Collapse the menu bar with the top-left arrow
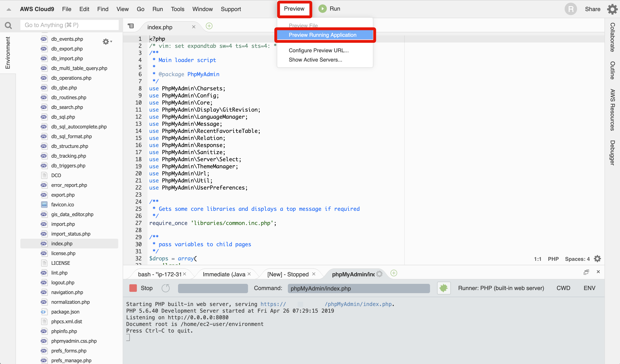 click(9, 9)
